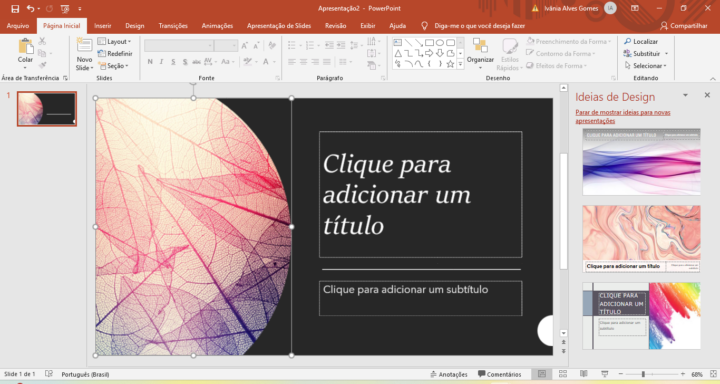720x384 pixels.
Task: Open the Seção dropdown menu
Action: click(113, 66)
